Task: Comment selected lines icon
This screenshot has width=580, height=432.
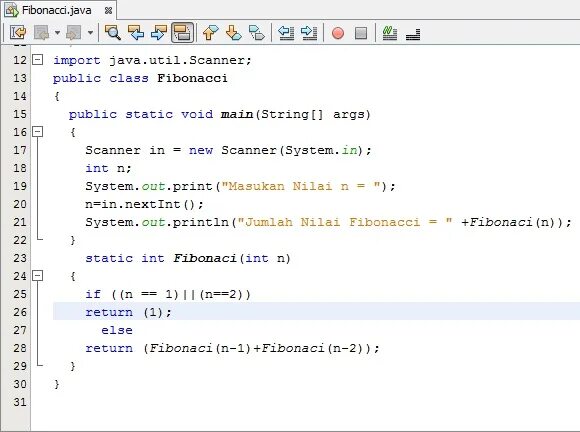Action: point(390,33)
